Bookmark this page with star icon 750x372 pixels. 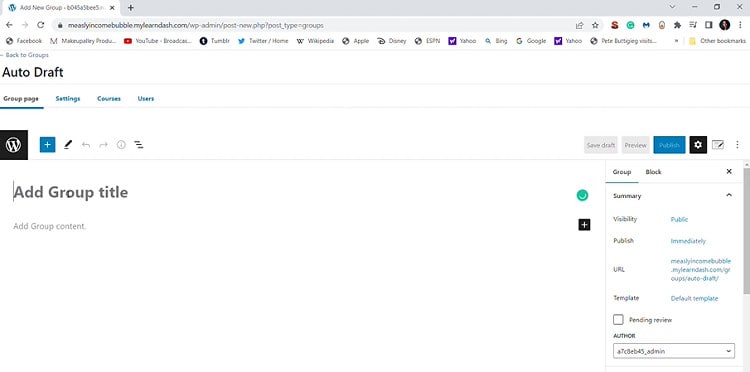pos(595,25)
